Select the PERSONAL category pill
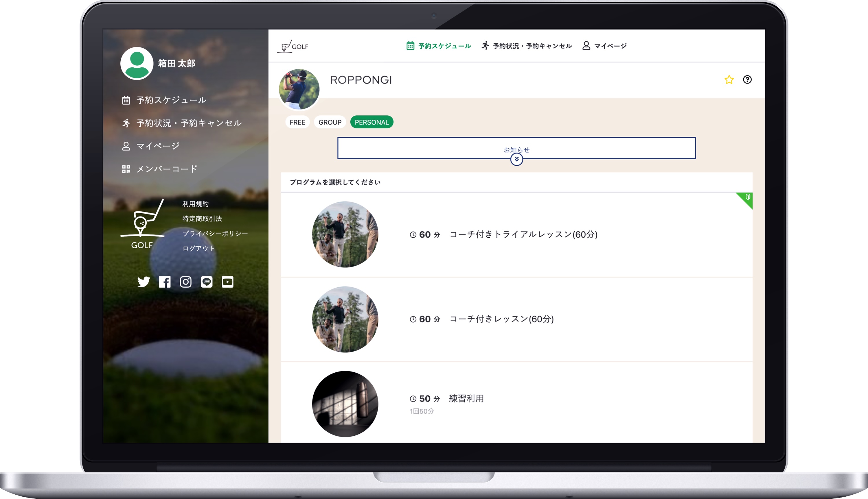The height and width of the screenshot is (499, 868). coord(372,122)
